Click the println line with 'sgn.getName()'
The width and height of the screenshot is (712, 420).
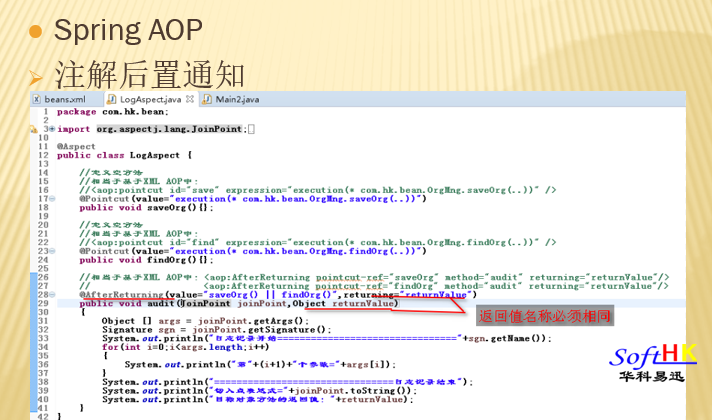(326, 338)
